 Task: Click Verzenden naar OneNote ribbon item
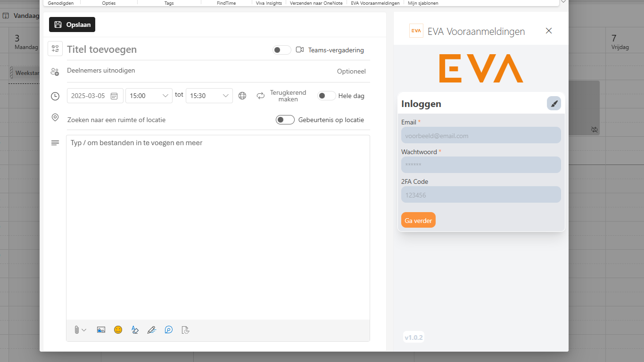click(316, 3)
